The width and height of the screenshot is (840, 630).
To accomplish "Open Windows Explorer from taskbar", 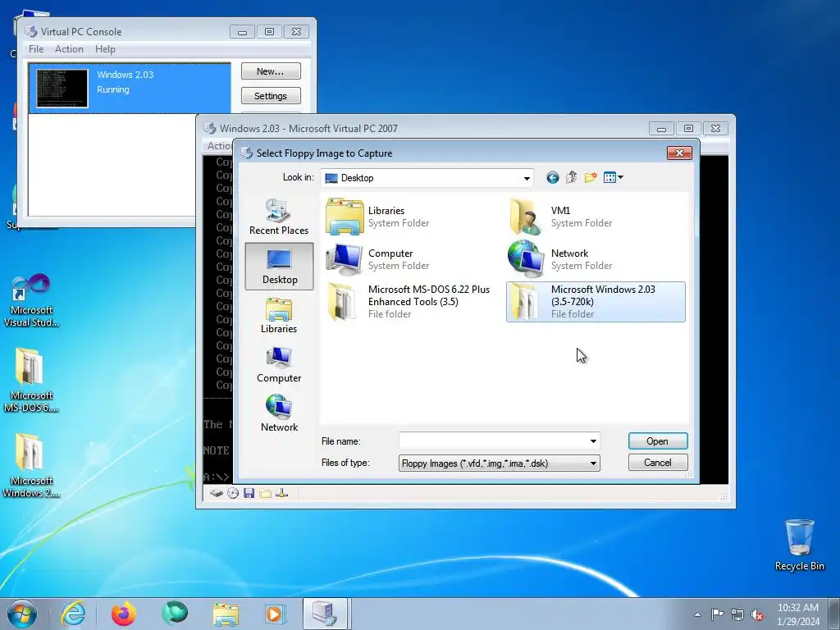I will [x=226, y=614].
